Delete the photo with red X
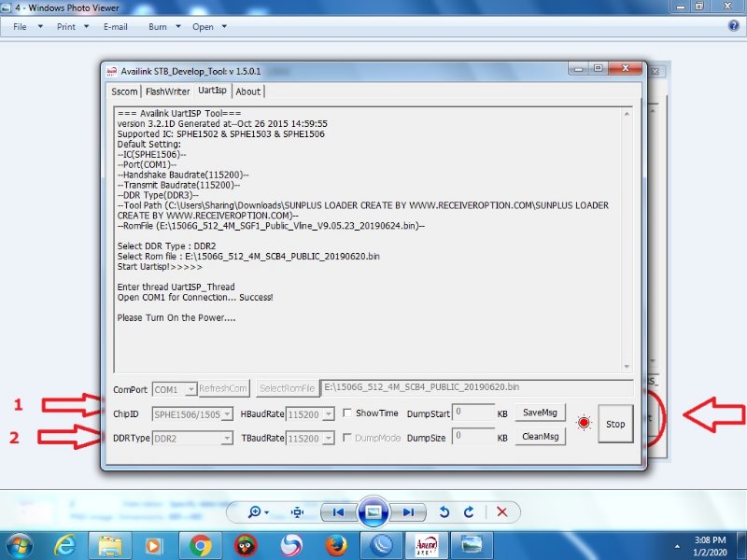 click(x=501, y=512)
